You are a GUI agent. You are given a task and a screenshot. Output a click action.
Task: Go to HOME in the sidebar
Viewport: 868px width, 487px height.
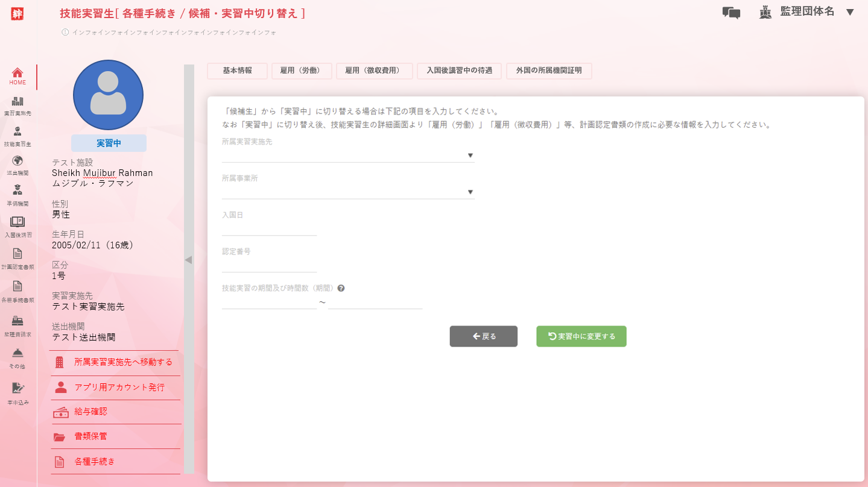pos(17,76)
